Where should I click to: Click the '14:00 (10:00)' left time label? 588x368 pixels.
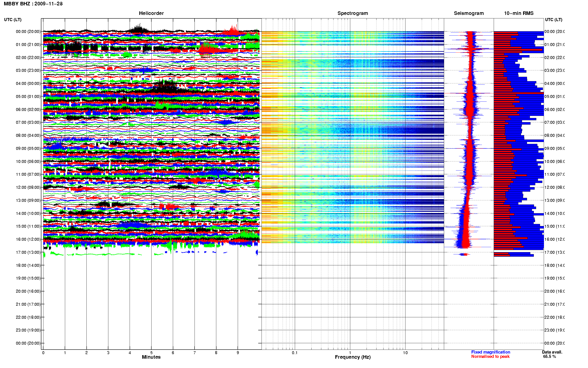28,213
